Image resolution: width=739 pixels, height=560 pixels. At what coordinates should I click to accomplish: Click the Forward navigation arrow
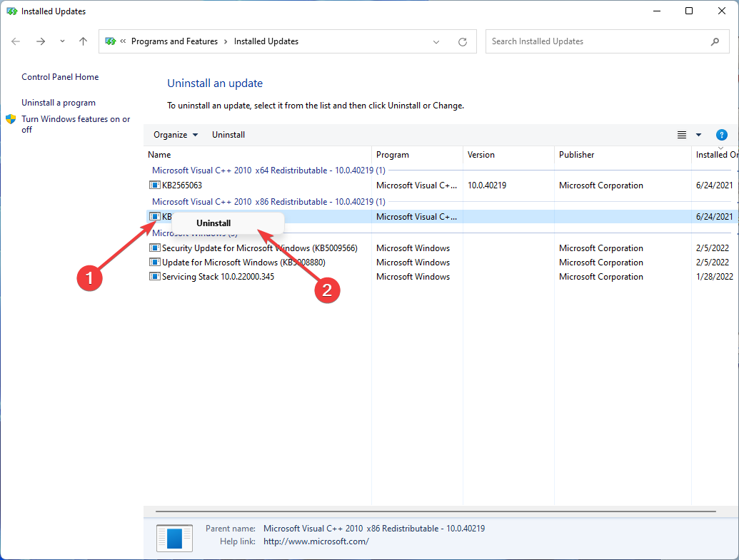pos(41,41)
